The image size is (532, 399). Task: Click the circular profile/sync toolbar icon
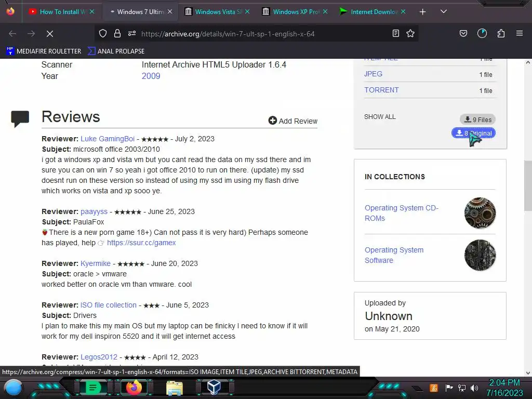(x=482, y=33)
